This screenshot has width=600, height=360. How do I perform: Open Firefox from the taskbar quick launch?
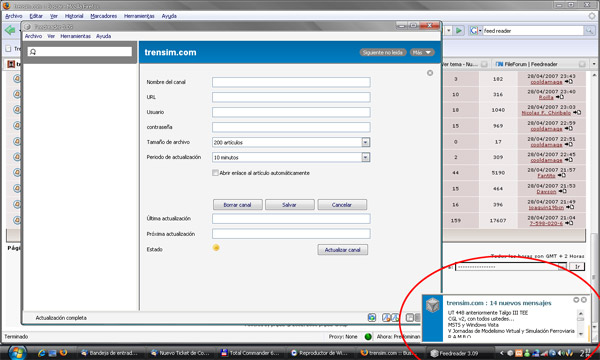click(x=63, y=353)
